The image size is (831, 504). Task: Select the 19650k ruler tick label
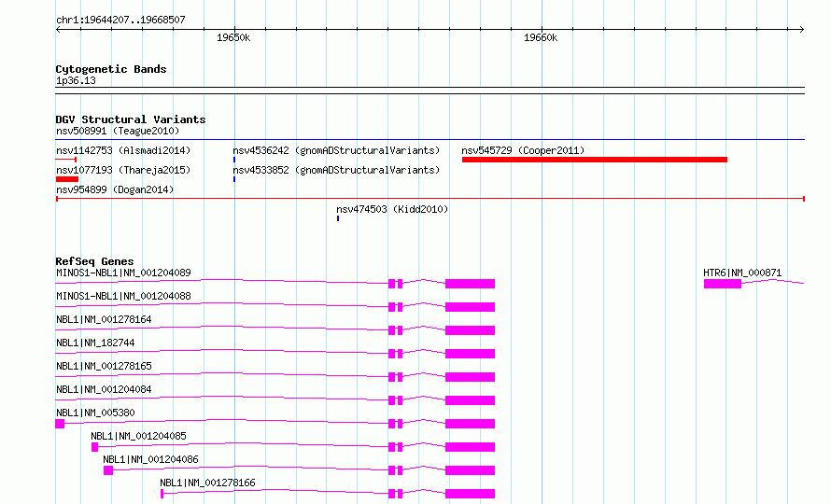coord(233,37)
